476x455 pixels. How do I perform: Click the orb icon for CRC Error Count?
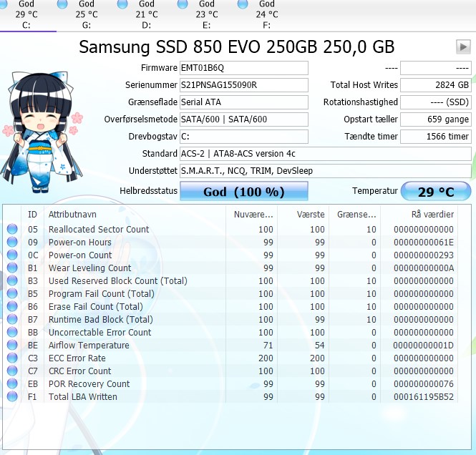(x=12, y=371)
